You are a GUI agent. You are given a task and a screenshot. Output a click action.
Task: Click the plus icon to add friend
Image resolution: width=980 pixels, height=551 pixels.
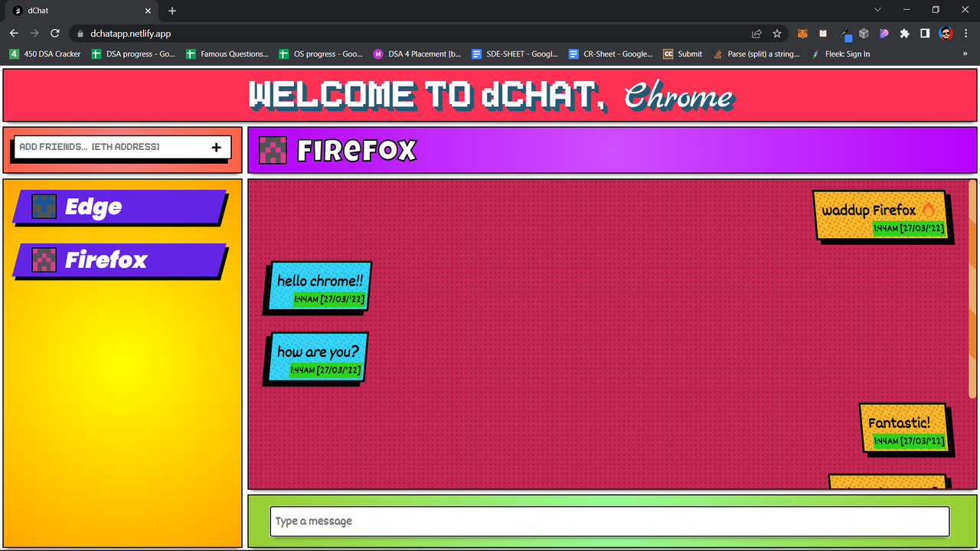pos(217,147)
